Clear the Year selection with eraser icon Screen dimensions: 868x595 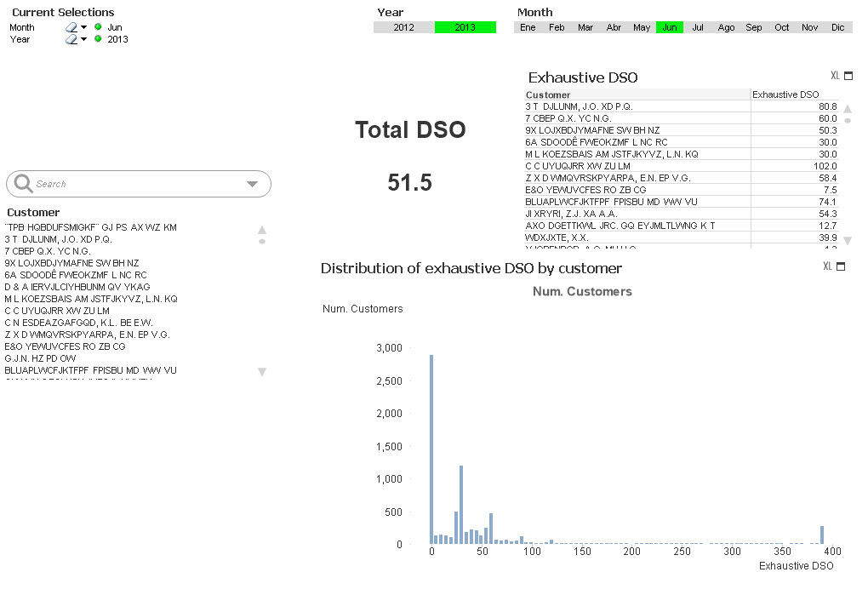pyautogui.click(x=71, y=39)
